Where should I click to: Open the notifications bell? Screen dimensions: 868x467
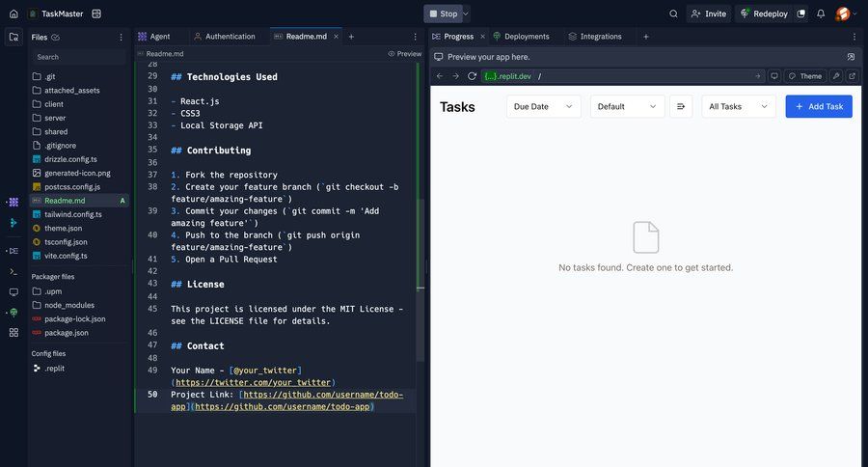pyautogui.click(x=821, y=14)
